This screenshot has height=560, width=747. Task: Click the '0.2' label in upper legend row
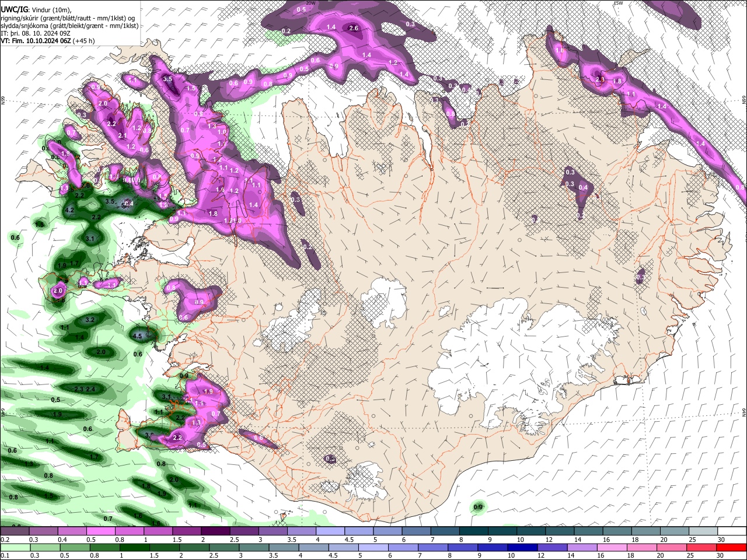point(5,540)
